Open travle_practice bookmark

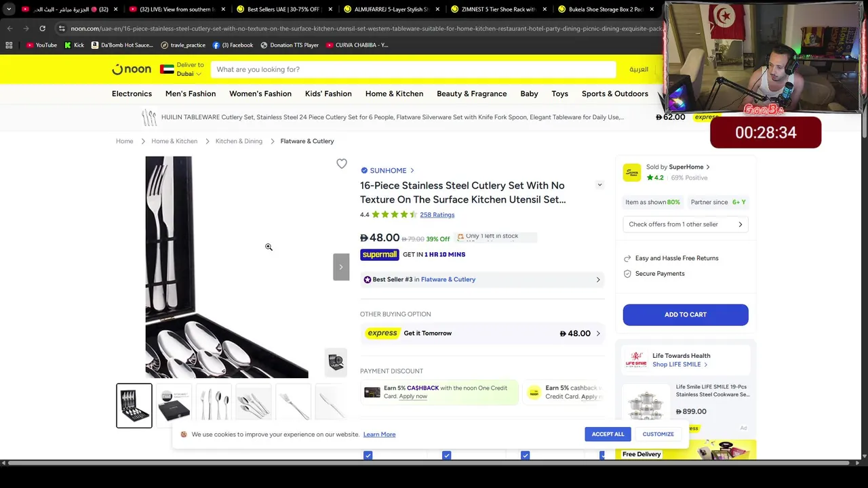tap(183, 45)
